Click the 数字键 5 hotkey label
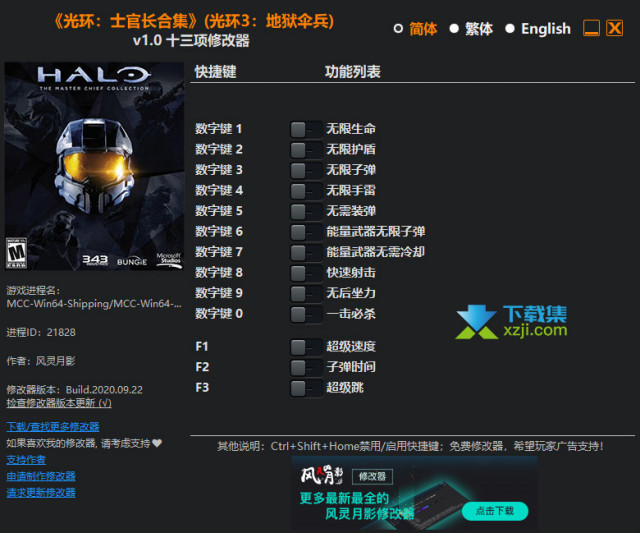The width and height of the screenshot is (640, 533). click(x=219, y=211)
